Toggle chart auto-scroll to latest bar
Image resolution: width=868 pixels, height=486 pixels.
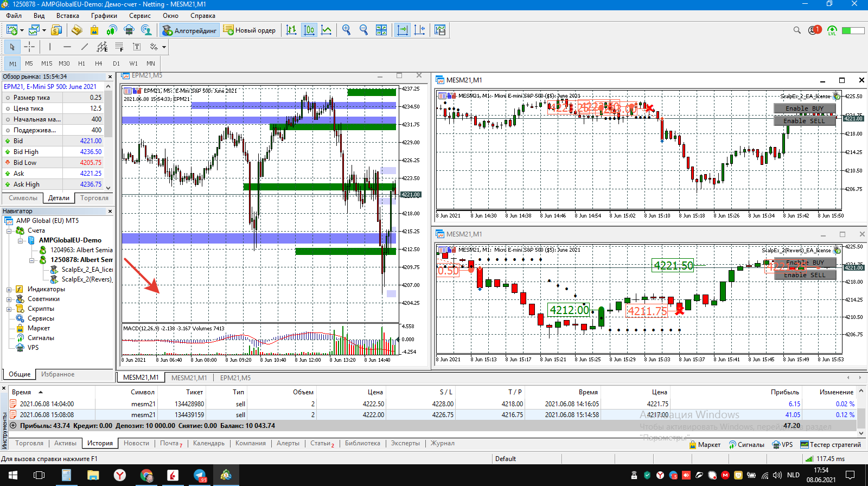click(x=403, y=30)
